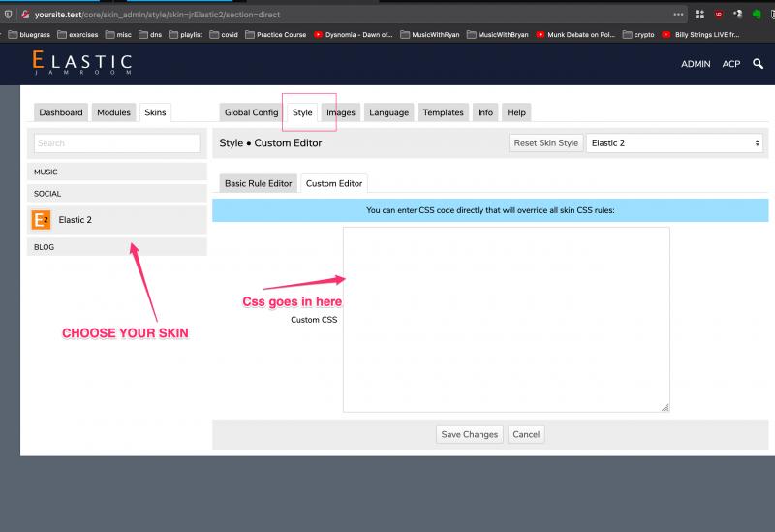Image resolution: width=775 pixels, height=532 pixels.
Task: Open the bluegrass bookmarks folder
Action: click(30, 35)
